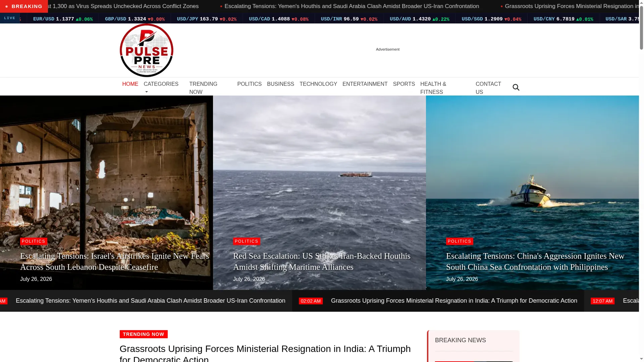The height and width of the screenshot is (362, 644).
Task: Select the USD/SGD rate 1.2909
Action: (x=493, y=19)
